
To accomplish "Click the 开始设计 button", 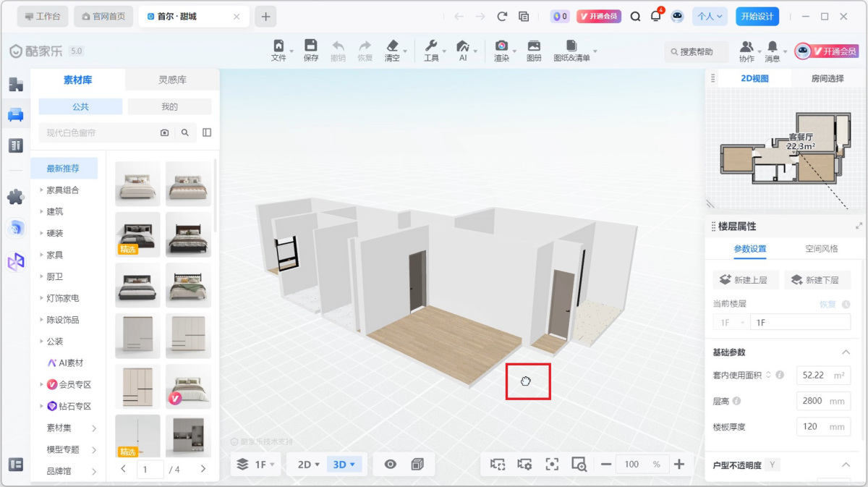I will point(757,16).
